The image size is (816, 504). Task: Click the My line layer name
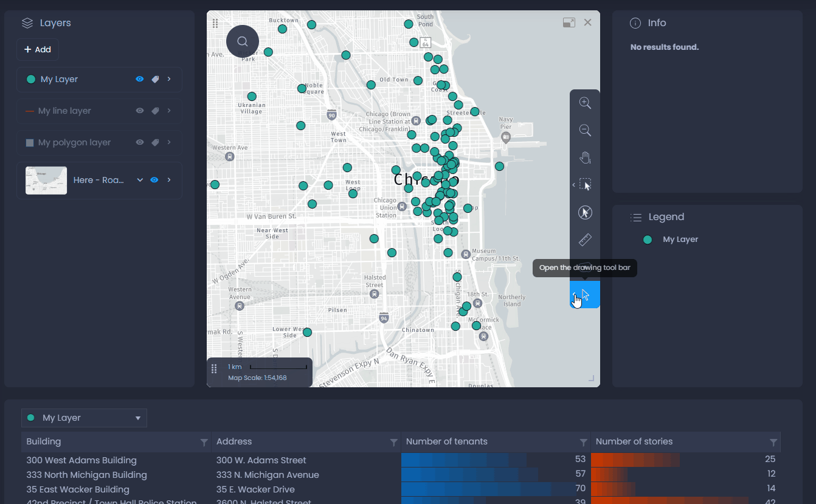pyautogui.click(x=64, y=111)
